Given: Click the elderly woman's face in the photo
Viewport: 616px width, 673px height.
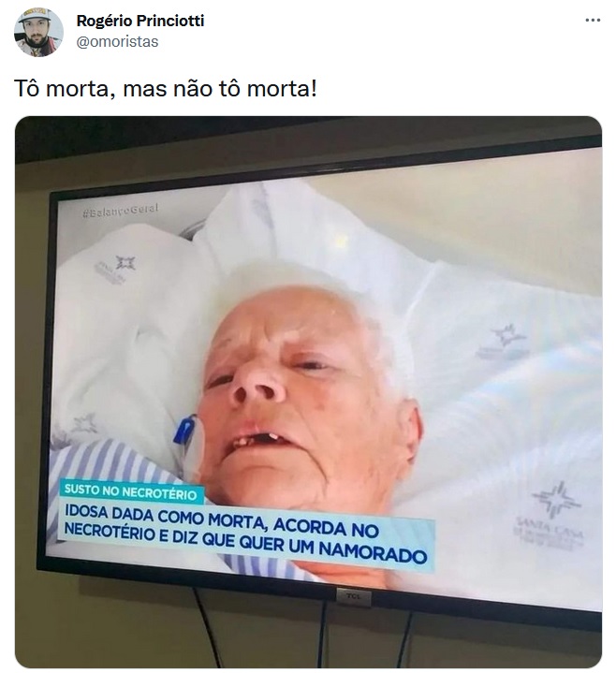Looking at the screenshot, I should coord(301,395).
